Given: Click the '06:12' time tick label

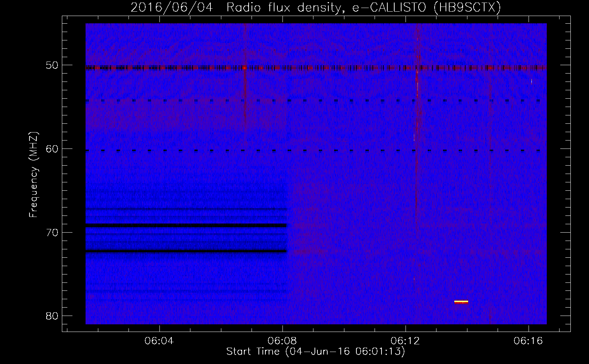Looking at the screenshot, I should [x=405, y=341].
